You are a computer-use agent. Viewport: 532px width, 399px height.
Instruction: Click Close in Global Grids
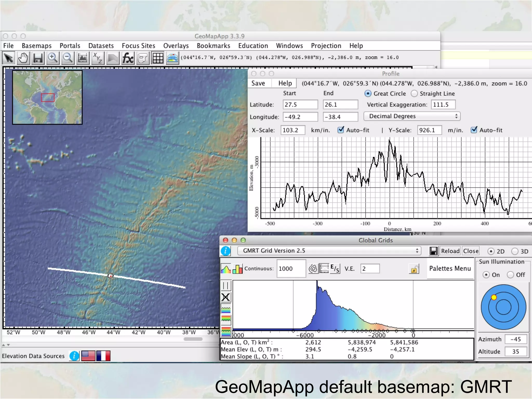click(471, 251)
